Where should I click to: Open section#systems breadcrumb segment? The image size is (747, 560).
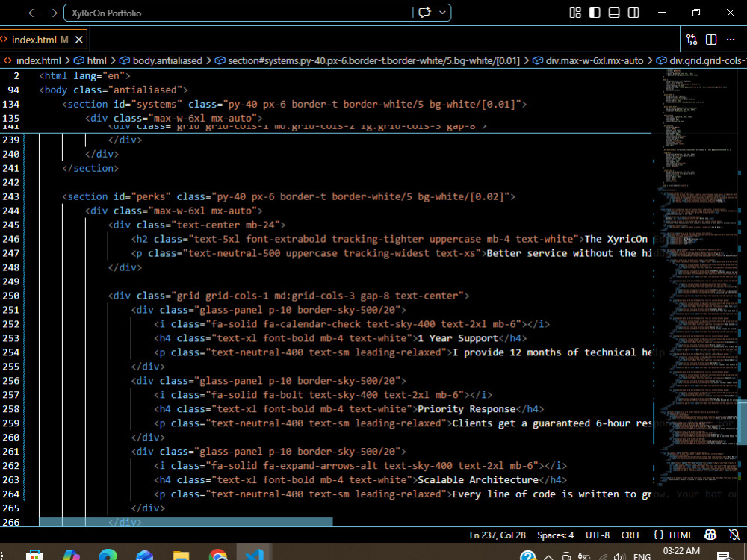(x=373, y=60)
